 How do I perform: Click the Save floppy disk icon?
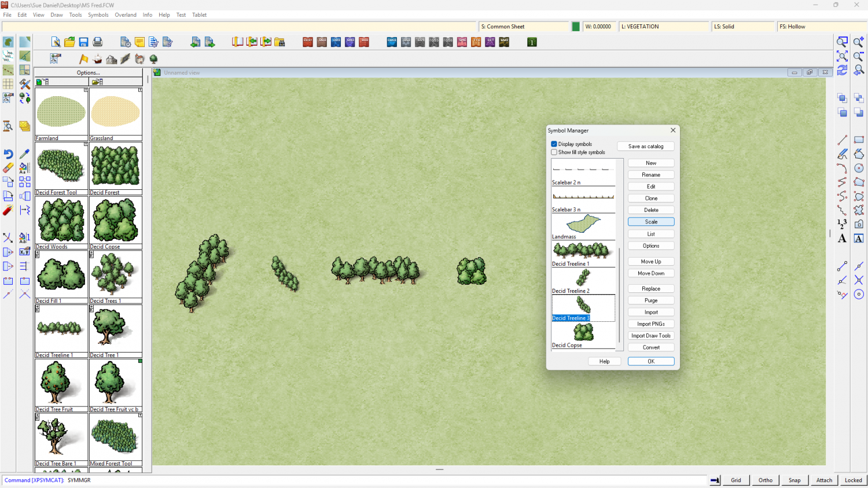click(84, 42)
